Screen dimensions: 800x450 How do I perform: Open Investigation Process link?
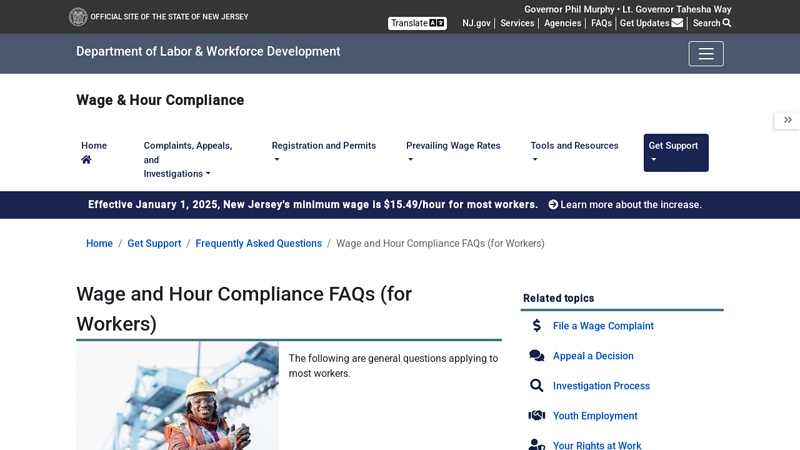(x=601, y=386)
